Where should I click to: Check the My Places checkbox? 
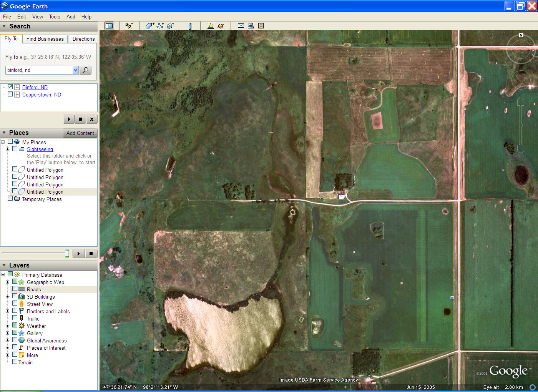(x=10, y=141)
